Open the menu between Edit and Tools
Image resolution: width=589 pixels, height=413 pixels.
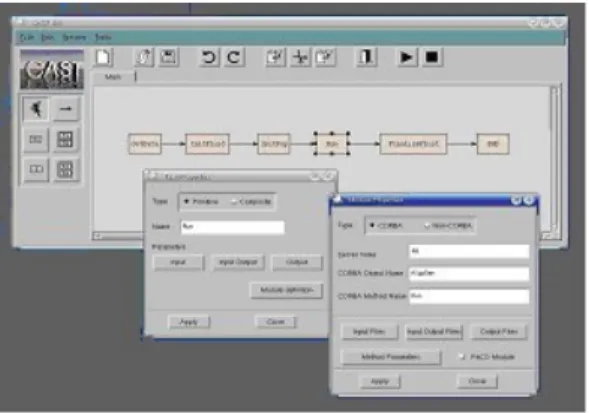(74, 37)
